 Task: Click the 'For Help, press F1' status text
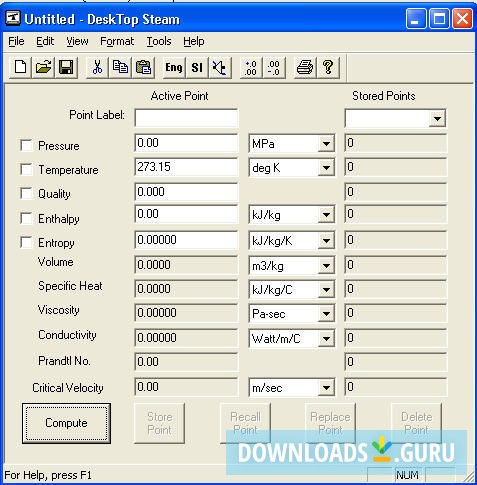[48, 475]
